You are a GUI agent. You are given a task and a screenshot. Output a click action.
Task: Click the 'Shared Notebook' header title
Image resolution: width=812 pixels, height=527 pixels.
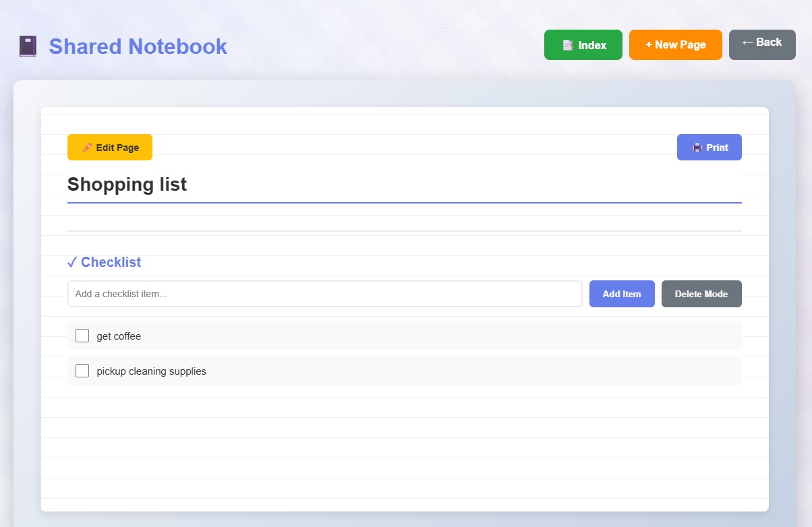tap(138, 46)
